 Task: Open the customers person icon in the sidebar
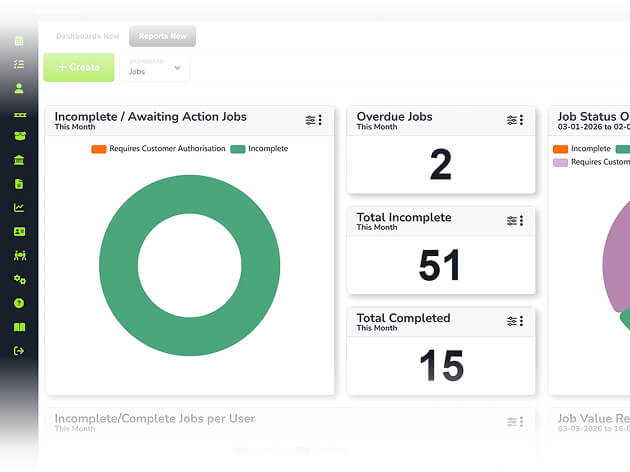[x=19, y=88]
